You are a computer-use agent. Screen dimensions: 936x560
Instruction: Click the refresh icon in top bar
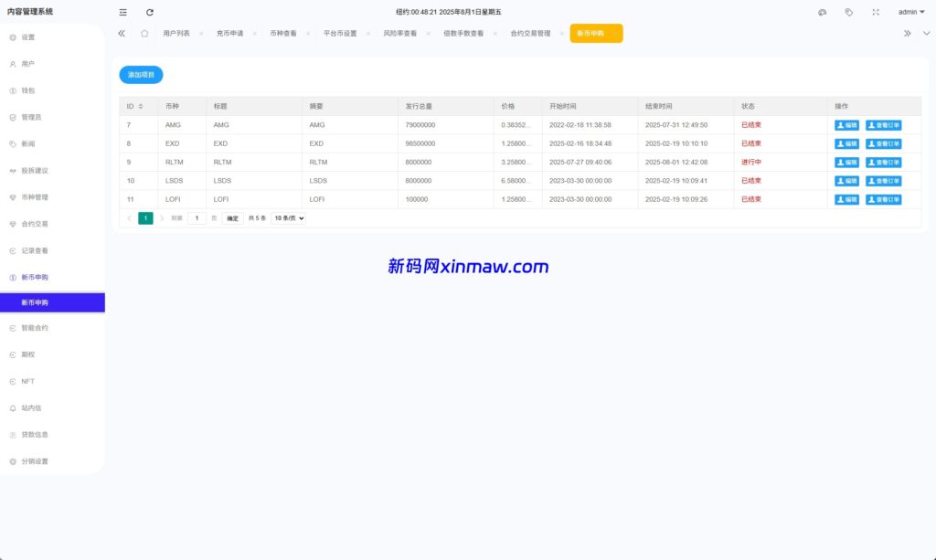150,12
